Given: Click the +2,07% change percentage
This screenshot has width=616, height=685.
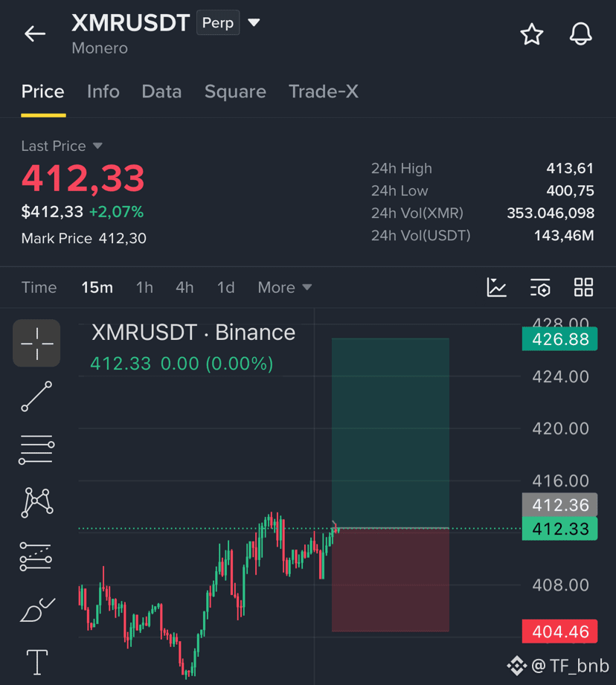Looking at the screenshot, I should click(116, 212).
